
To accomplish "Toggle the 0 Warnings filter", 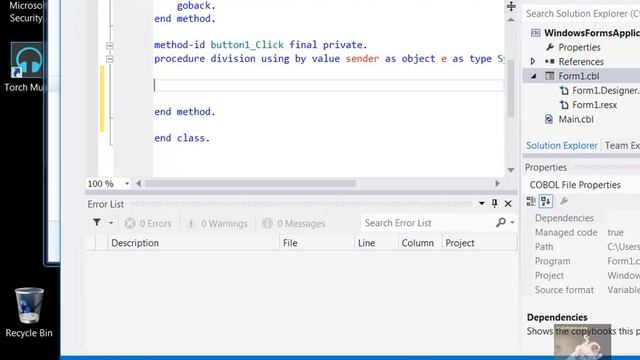I will [x=217, y=223].
